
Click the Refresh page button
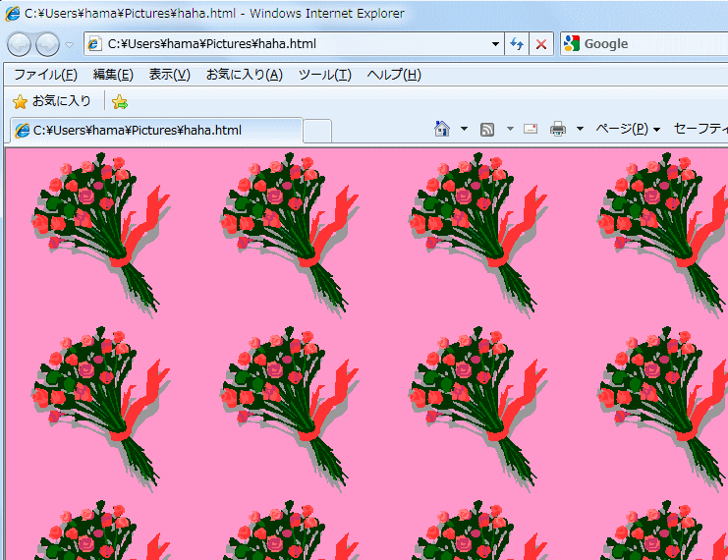[517, 44]
